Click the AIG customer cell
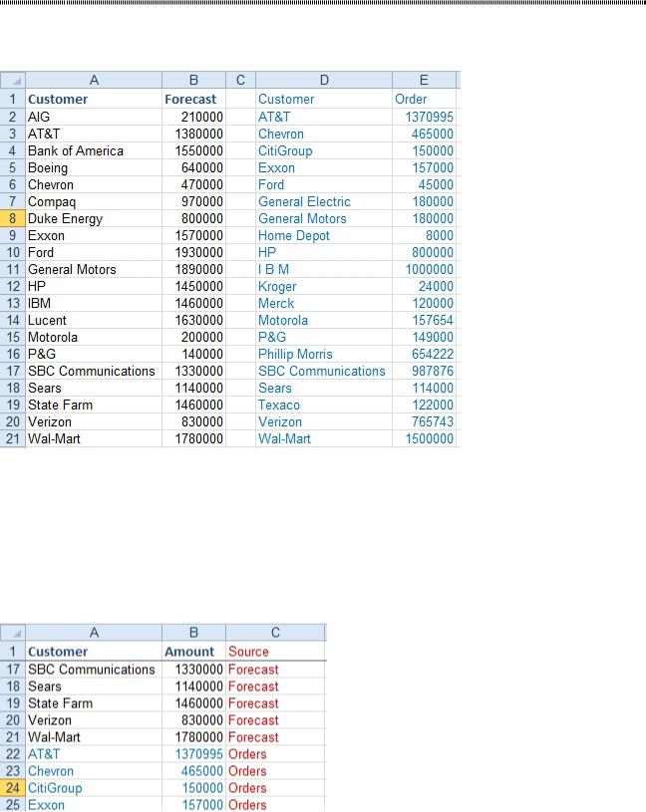Image resolution: width=646 pixels, height=812 pixels. (94, 117)
